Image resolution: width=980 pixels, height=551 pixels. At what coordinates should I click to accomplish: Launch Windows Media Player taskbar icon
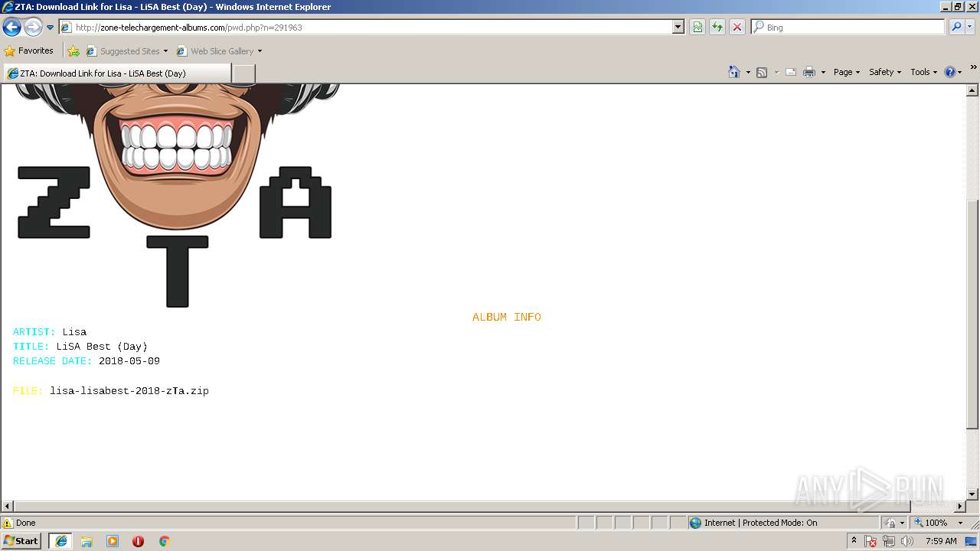click(113, 541)
